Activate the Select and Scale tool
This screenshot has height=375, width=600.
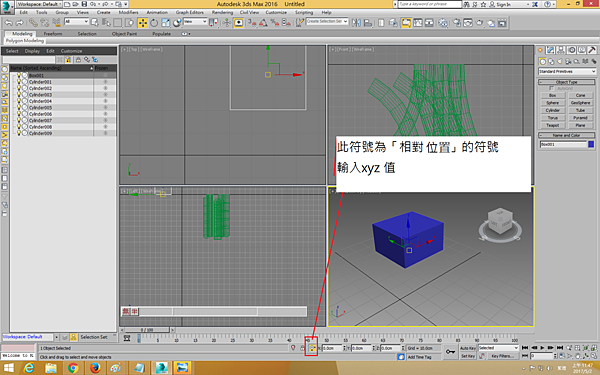(166, 23)
